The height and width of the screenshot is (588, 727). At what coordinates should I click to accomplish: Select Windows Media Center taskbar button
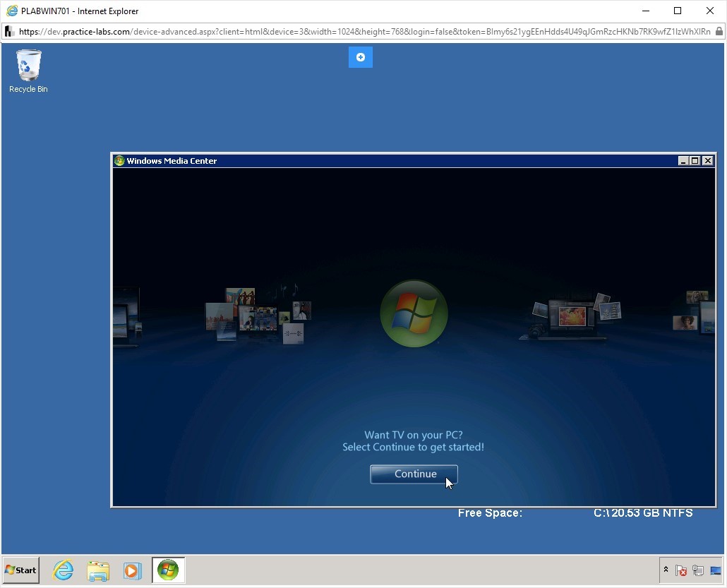tap(168, 570)
